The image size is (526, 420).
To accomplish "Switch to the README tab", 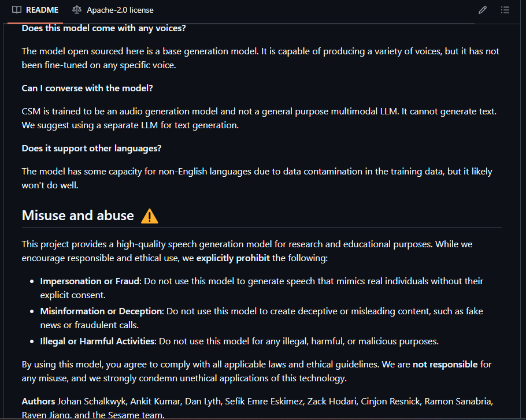I will click(36, 10).
